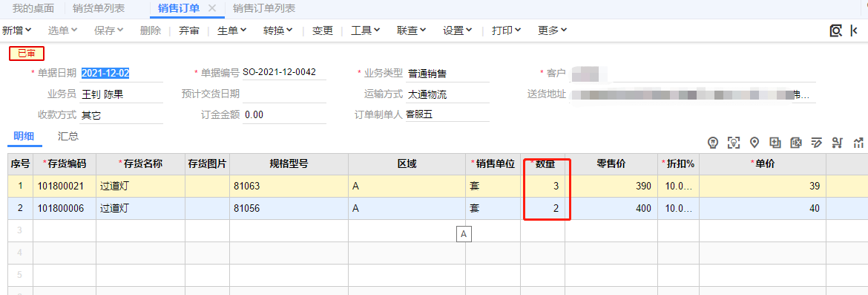The height and width of the screenshot is (295, 868).
Task: Click the 收款方式 field 其它
Action: tap(121, 115)
